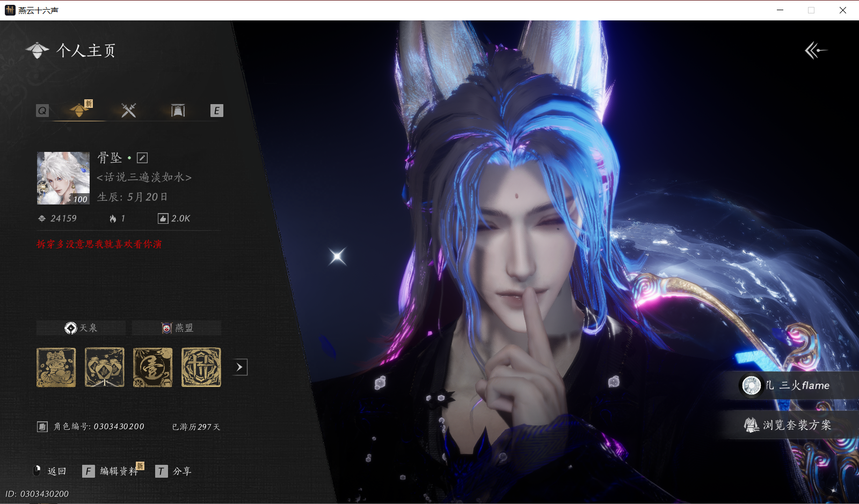Click the edit pencil icon beside 骨坠
Screen dimensions: 859x504
[x=142, y=158]
